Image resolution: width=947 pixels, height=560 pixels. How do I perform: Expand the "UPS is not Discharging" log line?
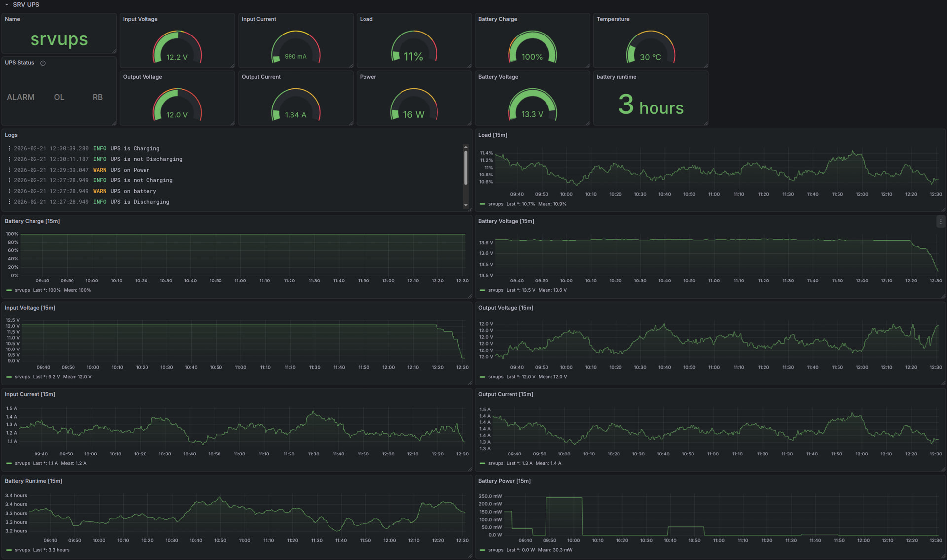click(x=146, y=159)
